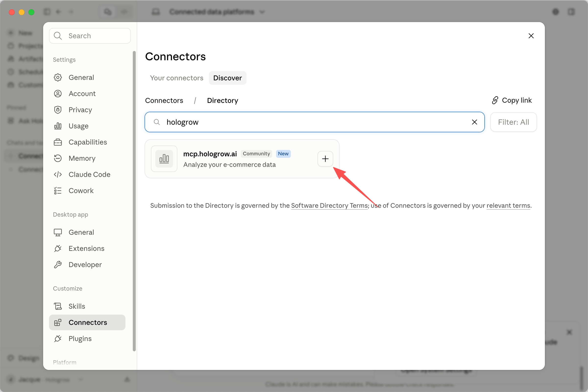
Task: Open Developer wrench settings
Action: 87,265
